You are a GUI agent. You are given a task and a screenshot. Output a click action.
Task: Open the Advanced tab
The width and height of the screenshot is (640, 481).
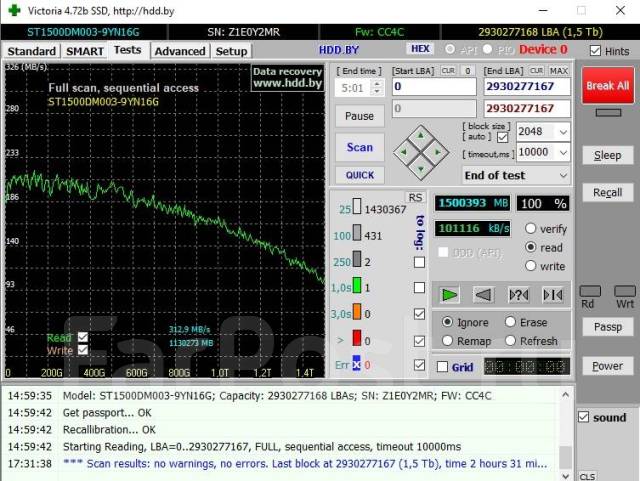pyautogui.click(x=180, y=51)
